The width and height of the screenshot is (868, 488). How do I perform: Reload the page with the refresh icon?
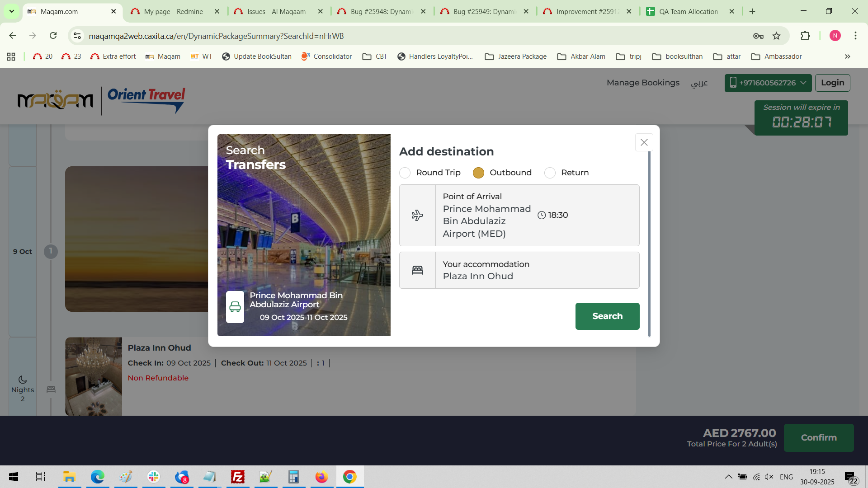click(53, 36)
